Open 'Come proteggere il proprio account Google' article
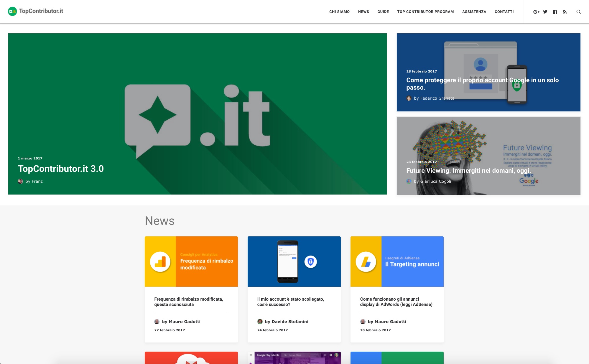Screen dimensions: 589x364 tap(482, 84)
